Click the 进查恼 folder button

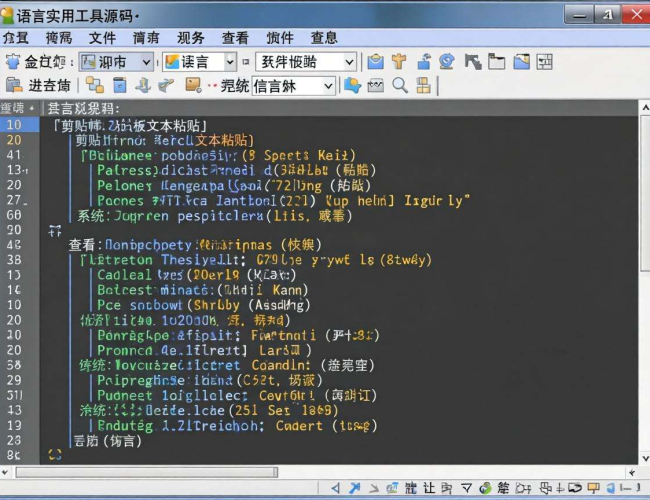(x=38, y=86)
